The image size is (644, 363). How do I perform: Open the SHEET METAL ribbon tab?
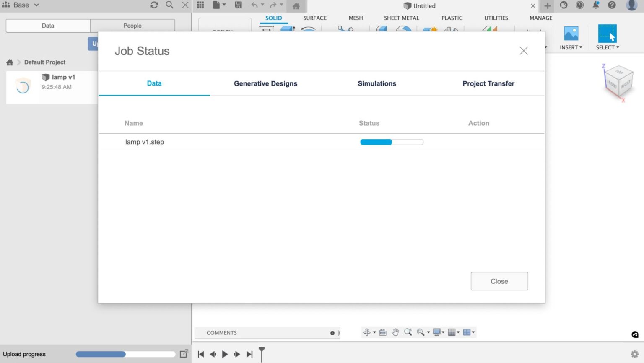pos(401,18)
